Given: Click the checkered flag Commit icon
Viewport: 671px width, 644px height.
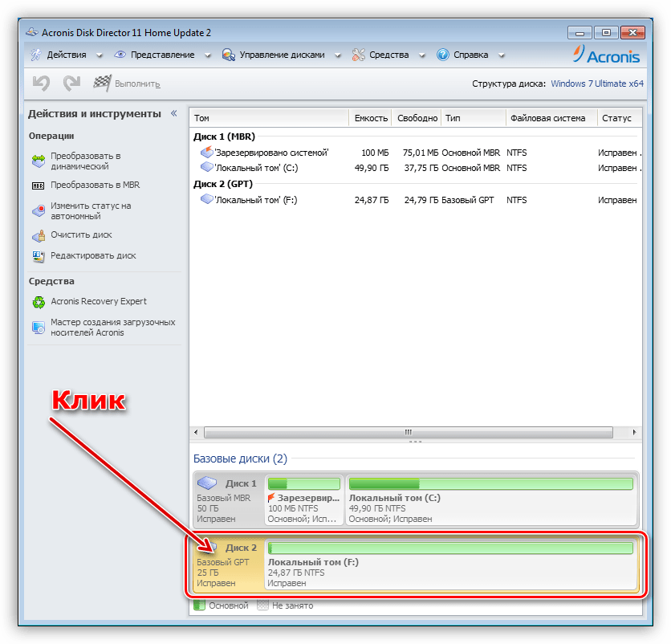Looking at the screenshot, I should coord(102,83).
